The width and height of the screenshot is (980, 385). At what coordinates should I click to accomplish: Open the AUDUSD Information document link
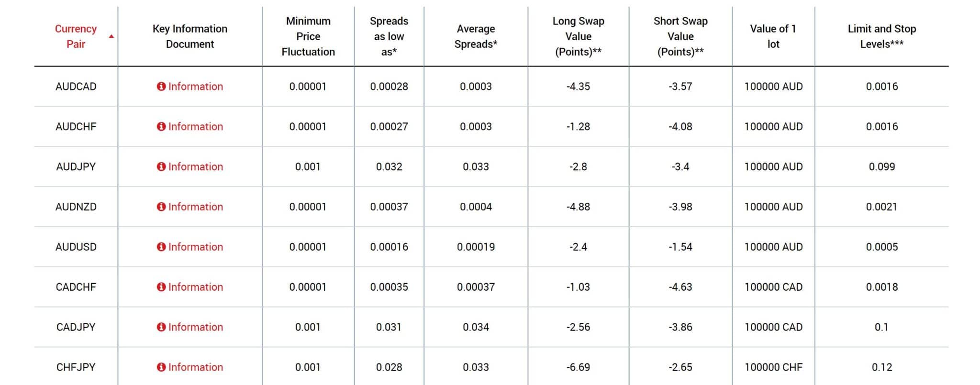[x=195, y=247]
